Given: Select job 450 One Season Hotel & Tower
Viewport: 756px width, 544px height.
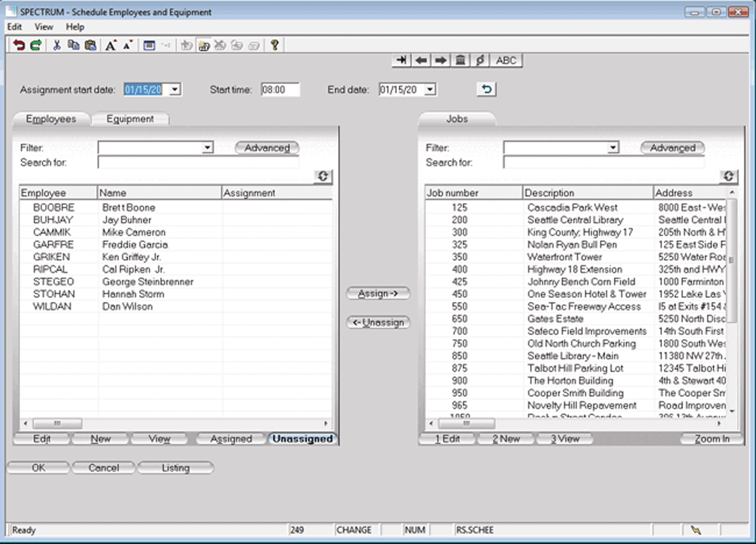Looking at the screenshot, I should click(x=575, y=294).
